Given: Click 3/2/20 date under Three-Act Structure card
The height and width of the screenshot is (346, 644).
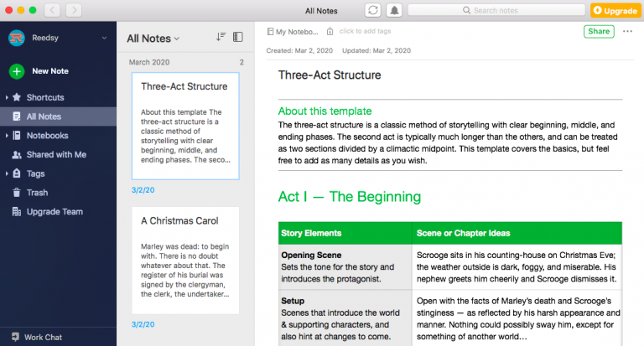Looking at the screenshot, I should [x=143, y=190].
